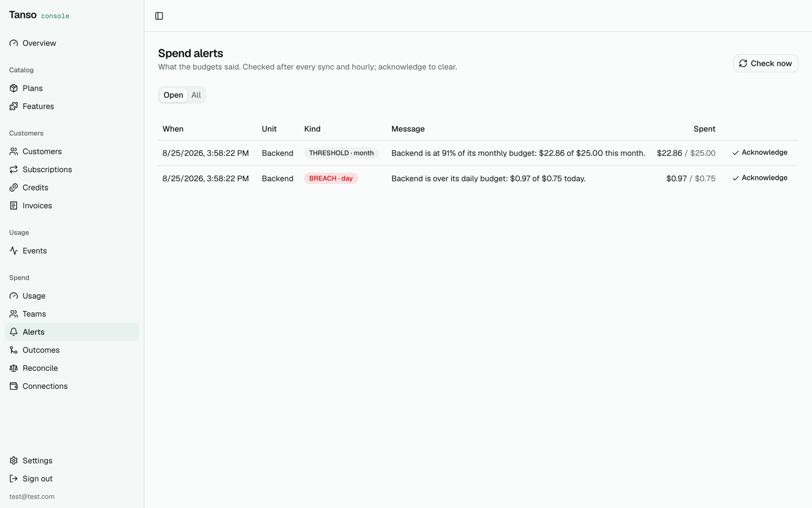This screenshot has width=812, height=508.
Task: Click the $22.86 / $25.00 spent value
Action: [686, 153]
